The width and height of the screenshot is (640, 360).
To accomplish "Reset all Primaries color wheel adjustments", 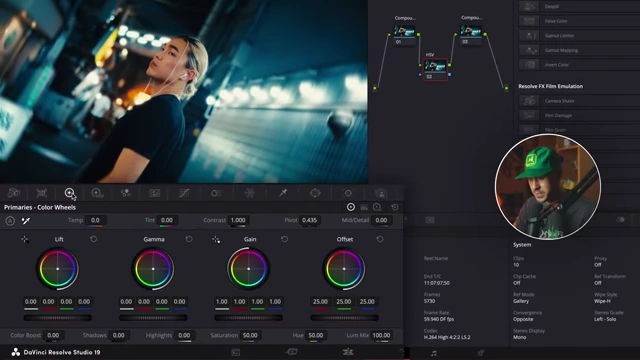I will click(x=395, y=207).
